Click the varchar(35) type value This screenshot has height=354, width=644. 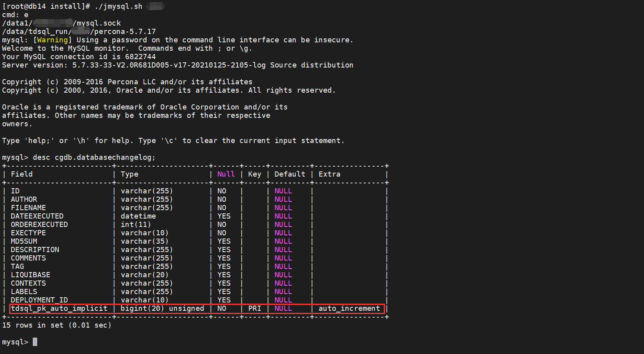tap(145, 241)
